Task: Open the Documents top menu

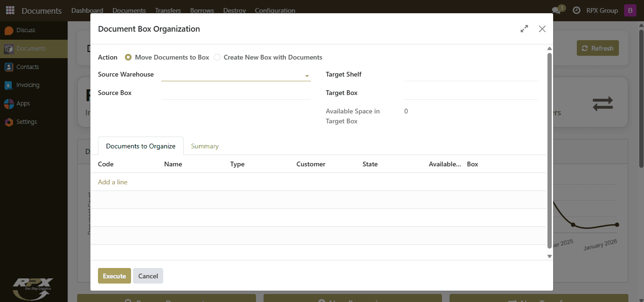Action: point(129,10)
